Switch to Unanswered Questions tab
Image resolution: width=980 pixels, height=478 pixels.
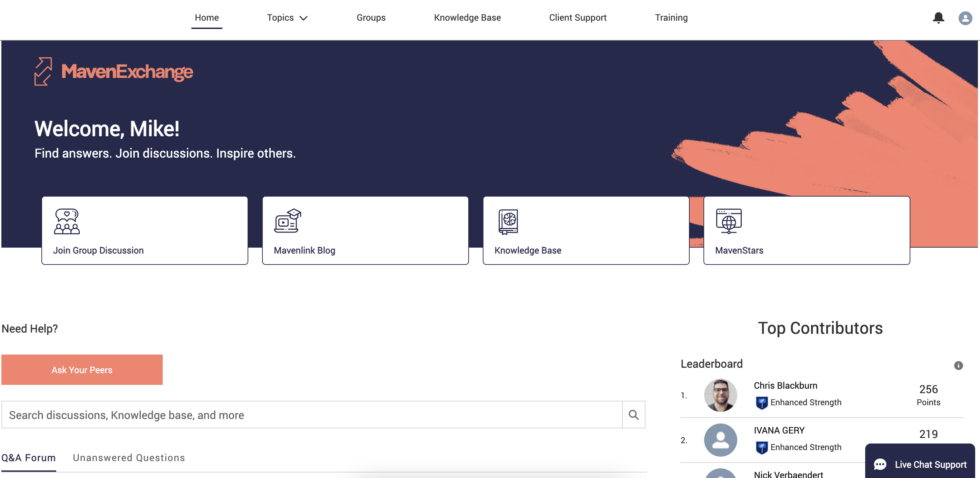pyautogui.click(x=129, y=458)
